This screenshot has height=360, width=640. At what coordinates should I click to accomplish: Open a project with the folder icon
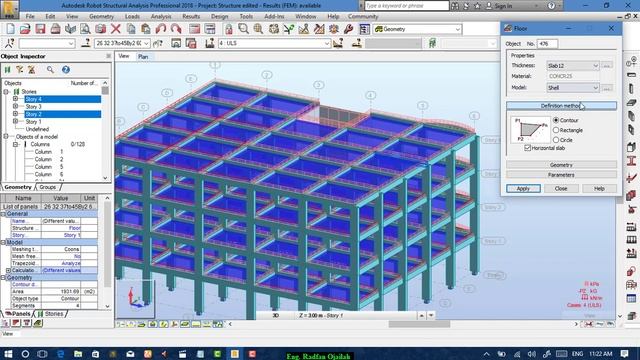tap(25, 29)
